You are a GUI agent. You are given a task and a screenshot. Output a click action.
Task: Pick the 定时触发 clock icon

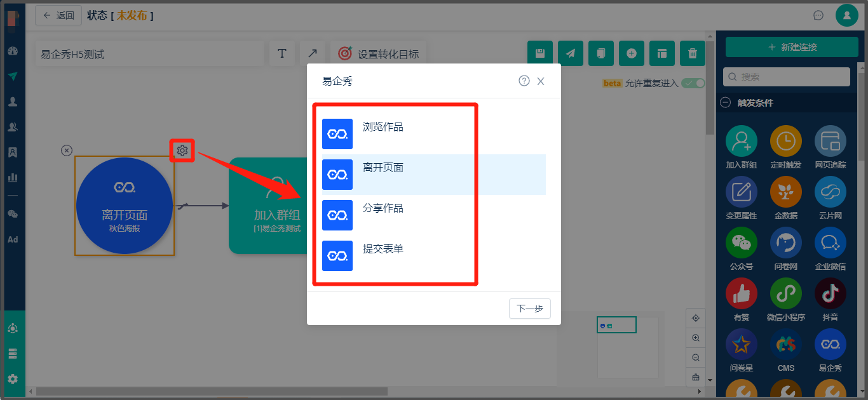[x=786, y=141]
